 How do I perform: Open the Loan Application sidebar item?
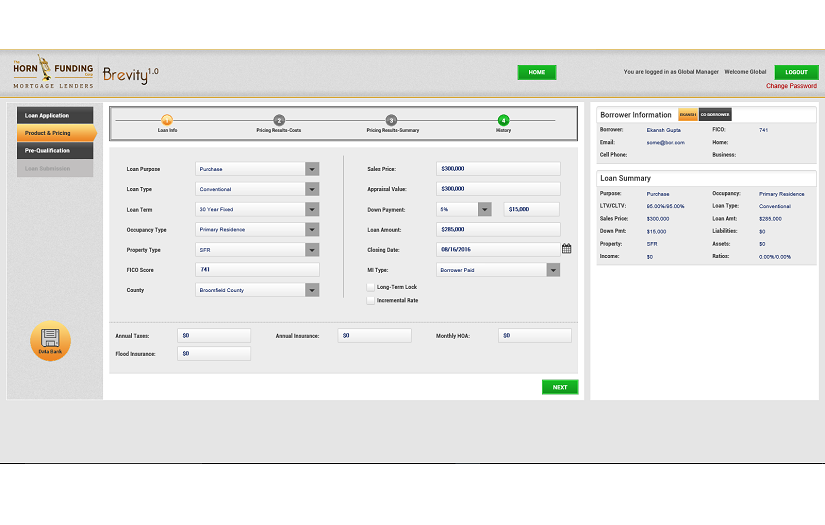55,115
